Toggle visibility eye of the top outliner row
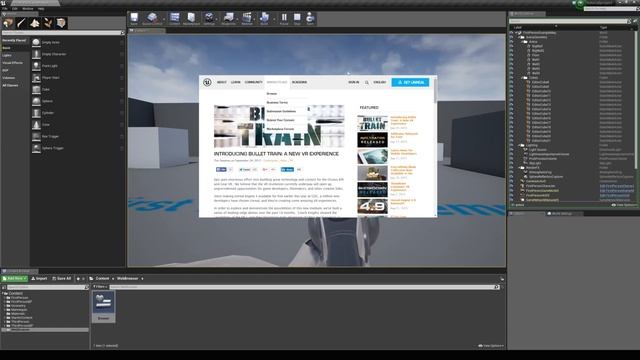The height and width of the screenshot is (360, 640). pyautogui.click(x=511, y=33)
